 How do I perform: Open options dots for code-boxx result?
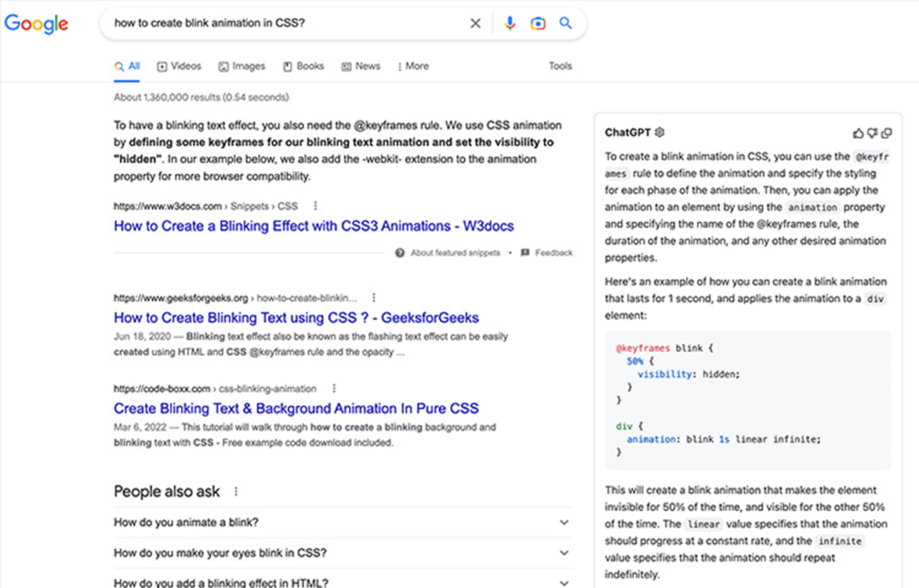coord(333,388)
